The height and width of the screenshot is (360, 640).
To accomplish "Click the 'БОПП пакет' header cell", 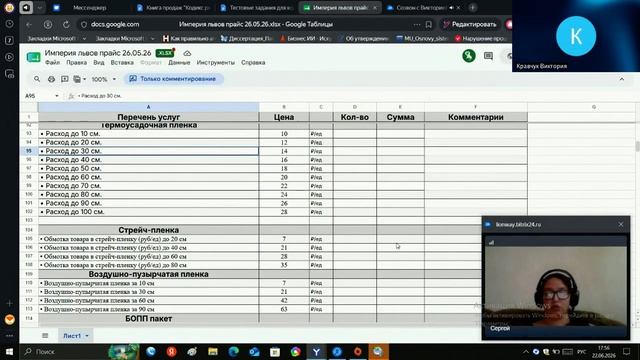I will [x=149, y=318].
